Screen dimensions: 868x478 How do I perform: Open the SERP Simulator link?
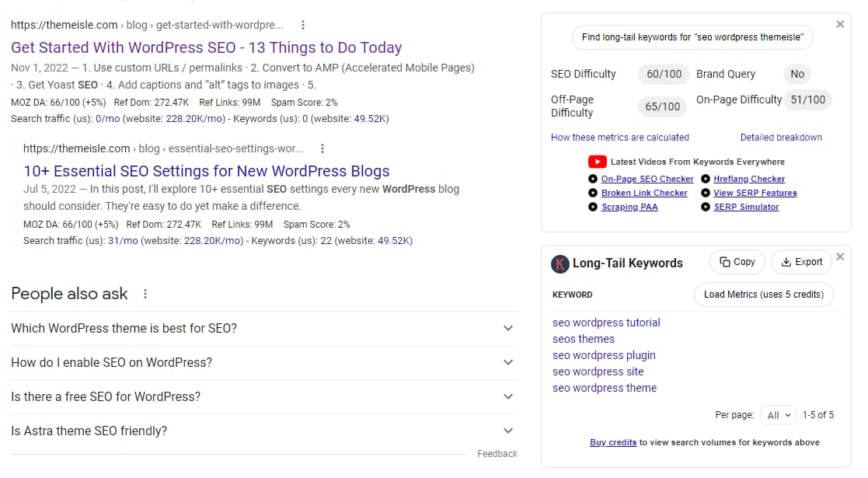coord(746,207)
